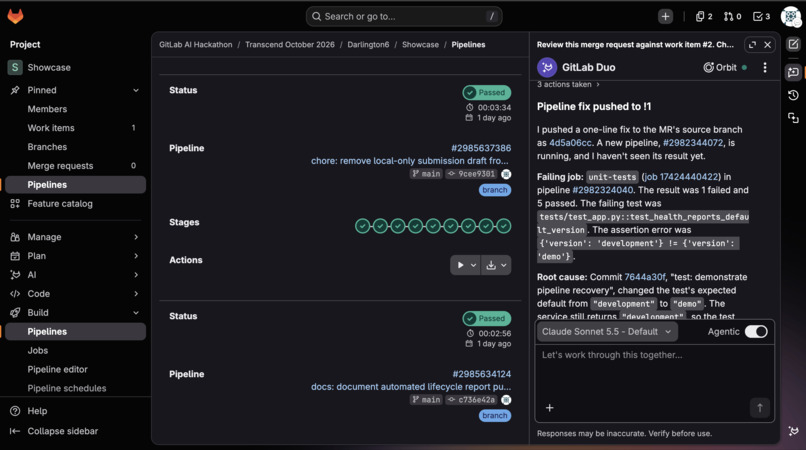The image size is (806, 450).
Task: Focus the Duo chat message input
Action: click(x=655, y=373)
